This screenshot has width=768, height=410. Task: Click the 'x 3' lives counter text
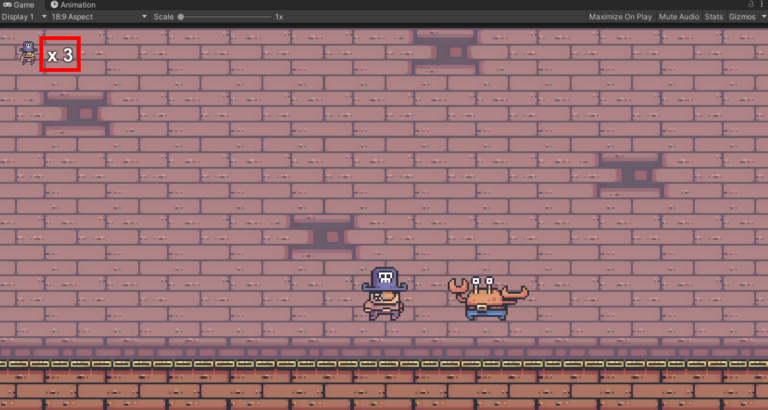(60, 55)
